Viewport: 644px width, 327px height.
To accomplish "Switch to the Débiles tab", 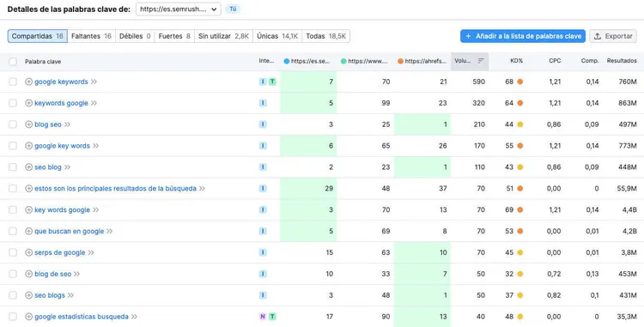I will point(135,36).
